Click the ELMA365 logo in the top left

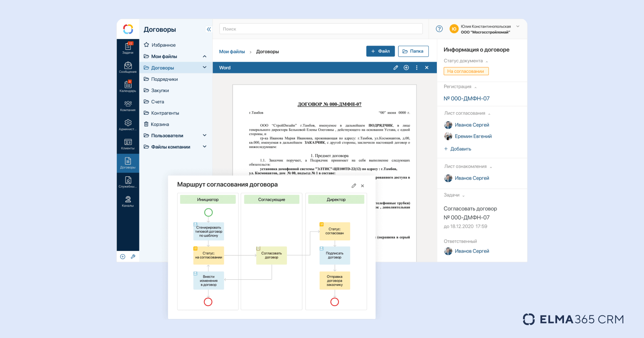point(128,29)
